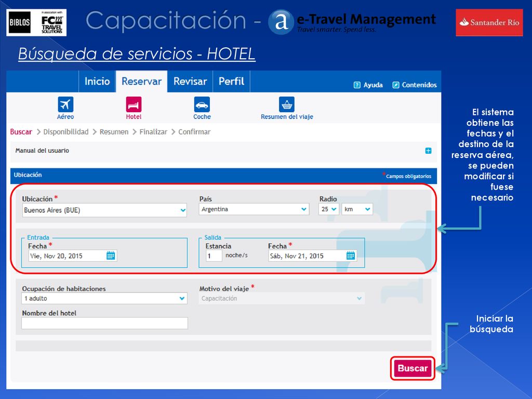The height and width of the screenshot is (399, 532).
Task: Click the Campos obligatorios note
Action: click(408, 176)
